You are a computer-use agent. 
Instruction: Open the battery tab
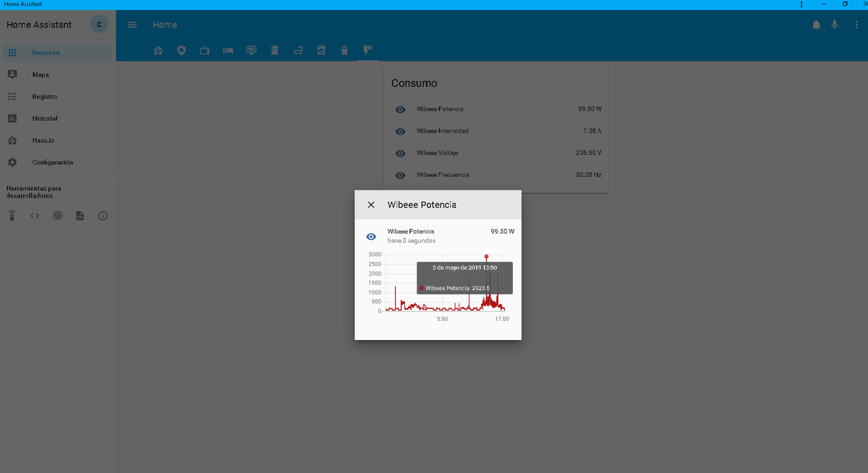tap(344, 50)
